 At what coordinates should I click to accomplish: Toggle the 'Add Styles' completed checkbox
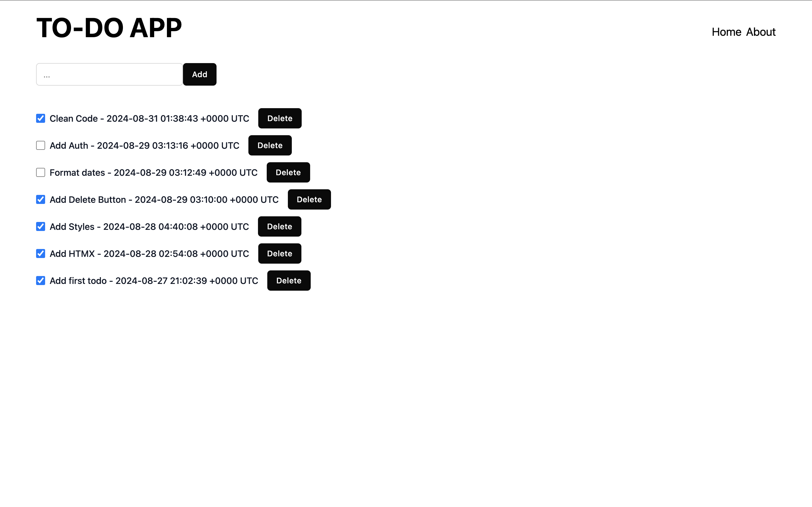coord(41,227)
